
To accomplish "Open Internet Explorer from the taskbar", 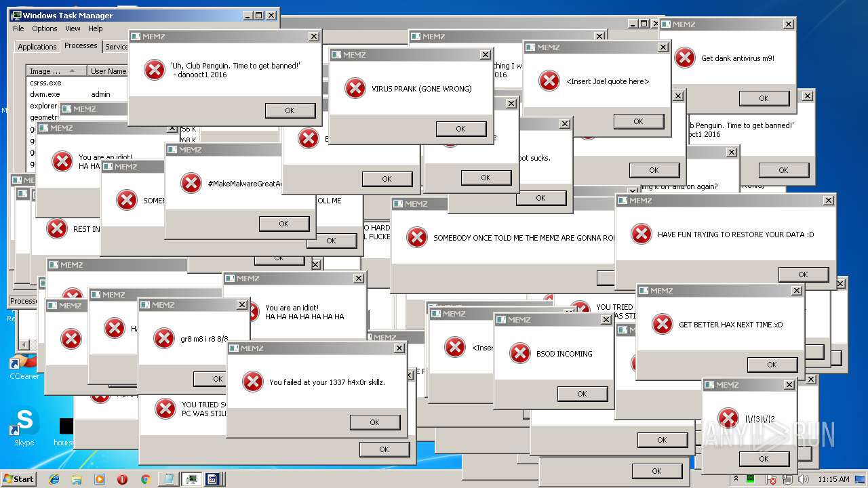I will 55,479.
